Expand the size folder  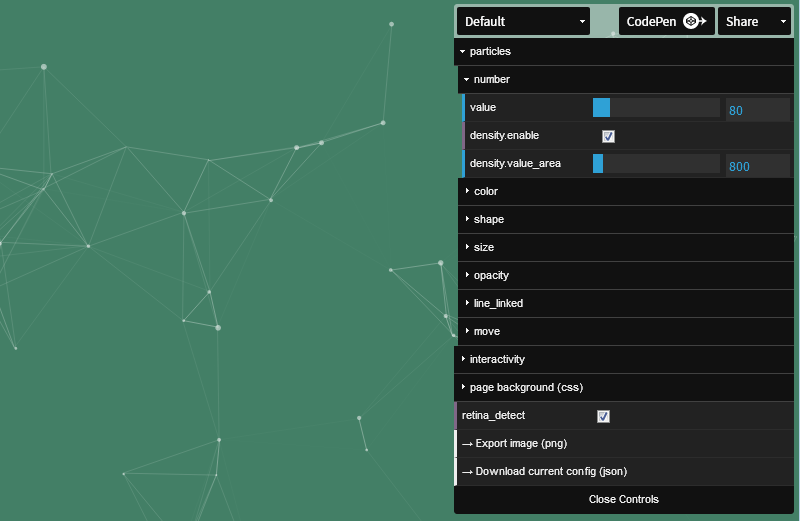pyautogui.click(x=626, y=247)
